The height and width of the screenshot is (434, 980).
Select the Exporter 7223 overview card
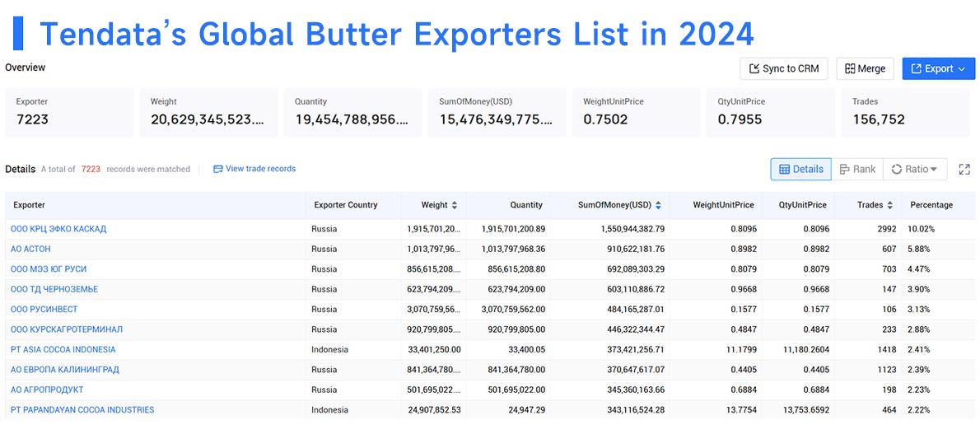tap(69, 113)
